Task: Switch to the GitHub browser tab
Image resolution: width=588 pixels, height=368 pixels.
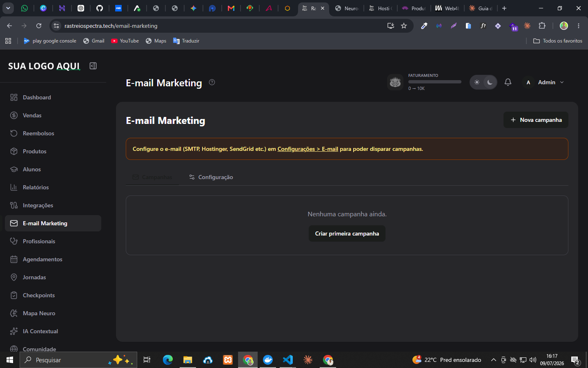Action: (x=100, y=8)
